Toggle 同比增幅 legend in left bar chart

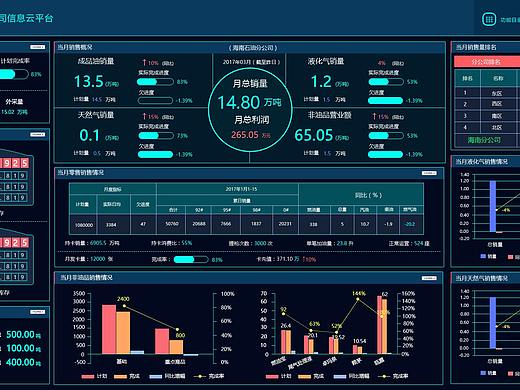tap(167, 376)
